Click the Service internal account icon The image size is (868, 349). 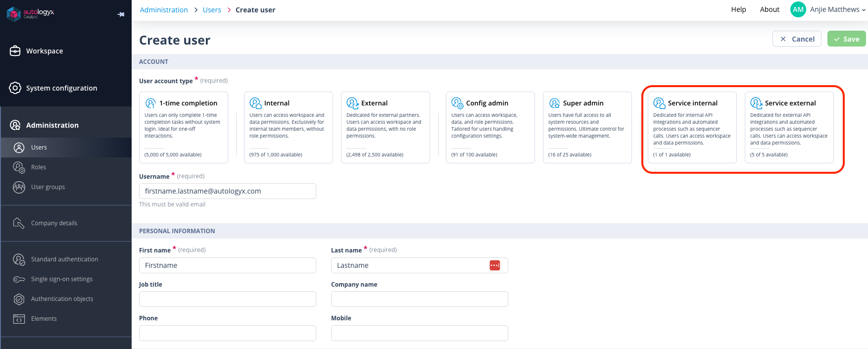pos(659,103)
